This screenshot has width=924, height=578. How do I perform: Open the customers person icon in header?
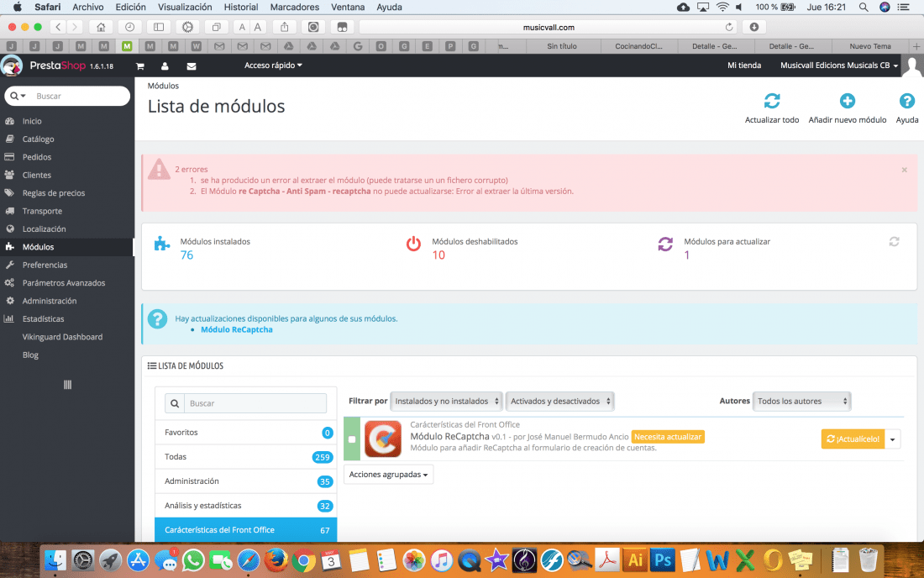click(x=165, y=66)
